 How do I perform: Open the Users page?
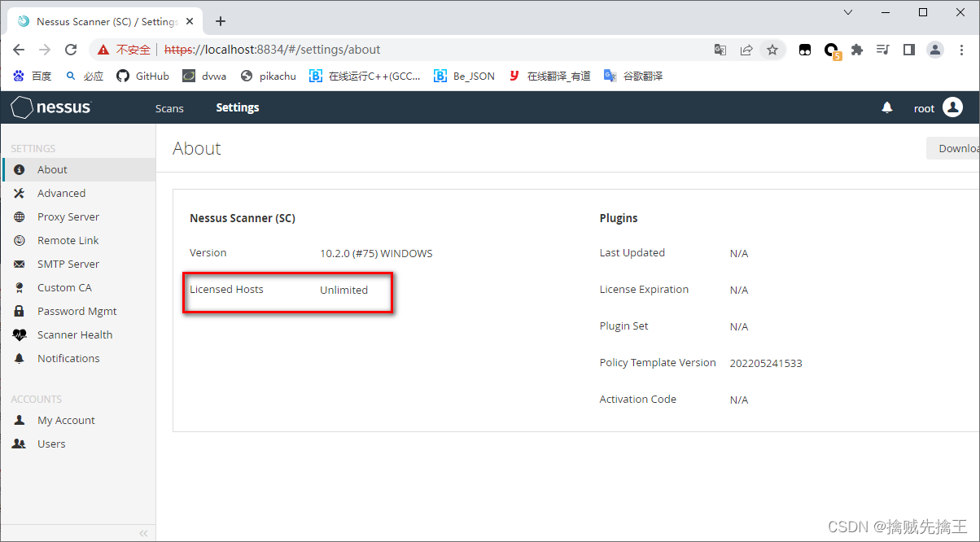(78, 444)
